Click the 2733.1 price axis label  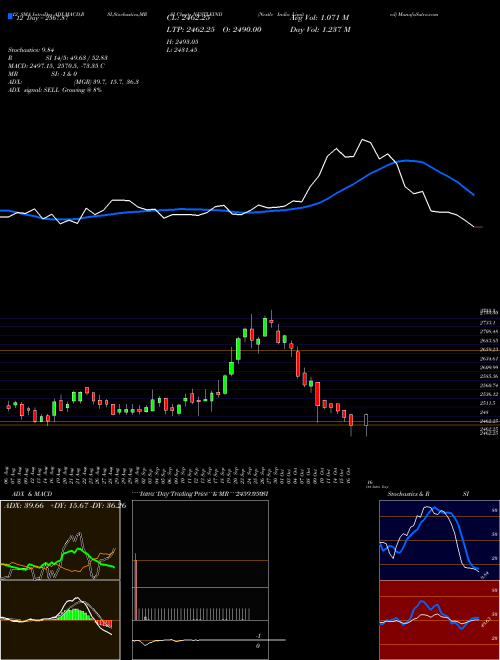pyautogui.click(x=489, y=322)
